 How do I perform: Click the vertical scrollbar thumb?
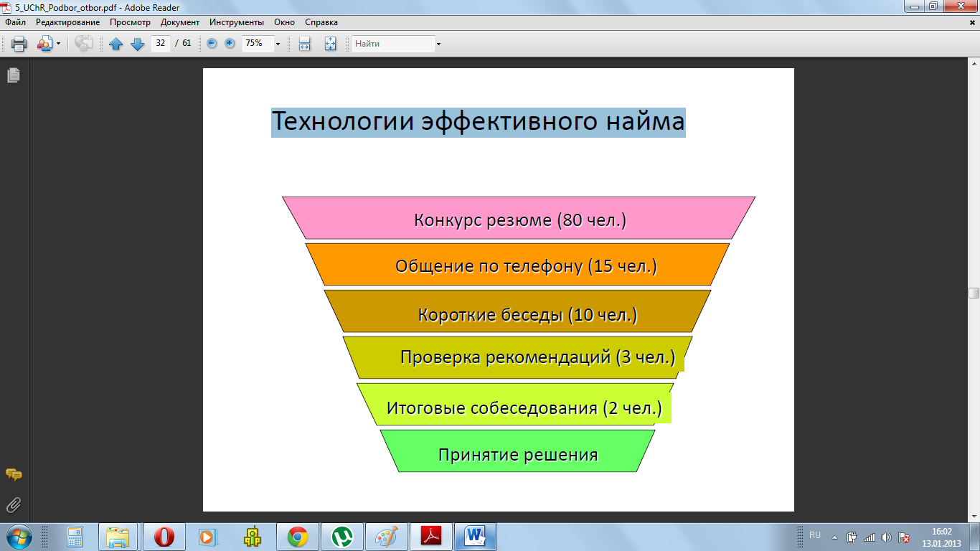pyautogui.click(x=974, y=293)
